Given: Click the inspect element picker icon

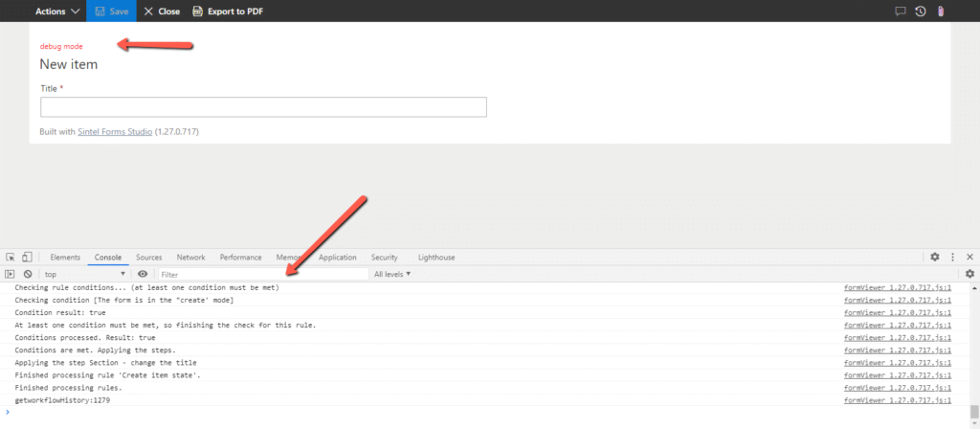Looking at the screenshot, I should pos(10,258).
